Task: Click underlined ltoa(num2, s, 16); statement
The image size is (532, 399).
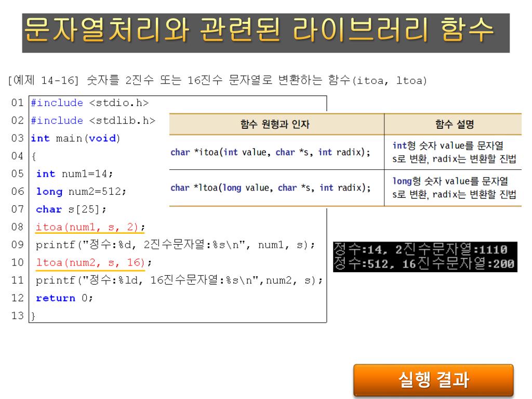Action: pos(94,262)
